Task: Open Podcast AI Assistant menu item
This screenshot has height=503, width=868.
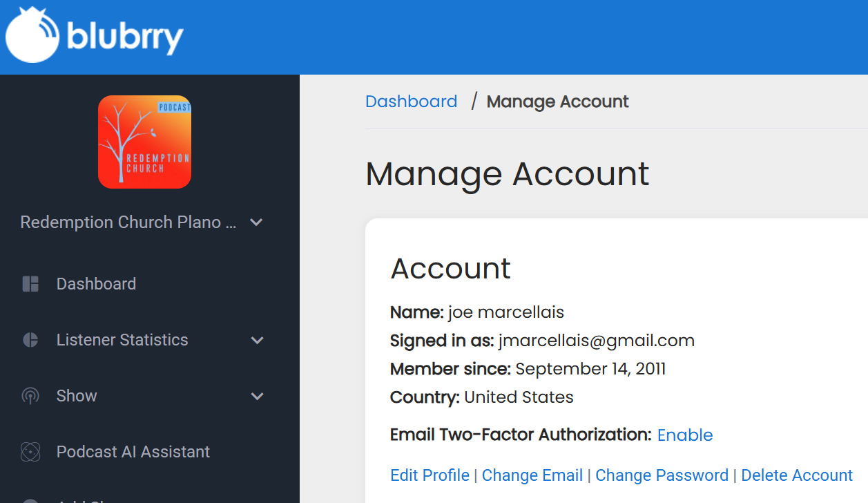Action: click(133, 452)
